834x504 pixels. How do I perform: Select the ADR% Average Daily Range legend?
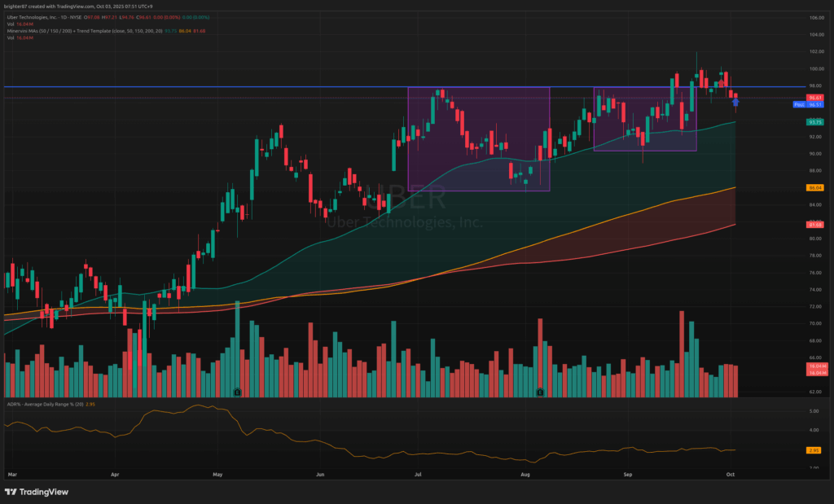(x=49, y=403)
